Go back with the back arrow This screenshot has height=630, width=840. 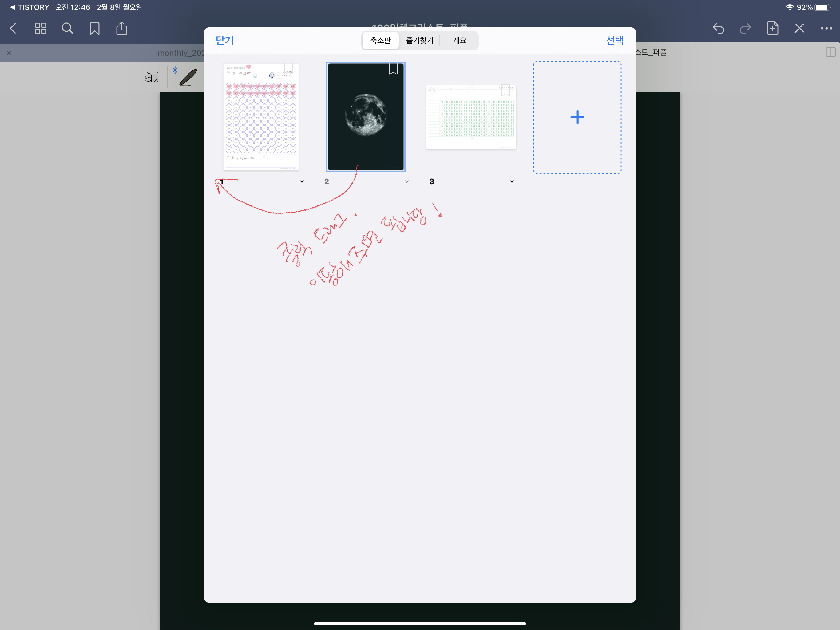click(x=13, y=29)
